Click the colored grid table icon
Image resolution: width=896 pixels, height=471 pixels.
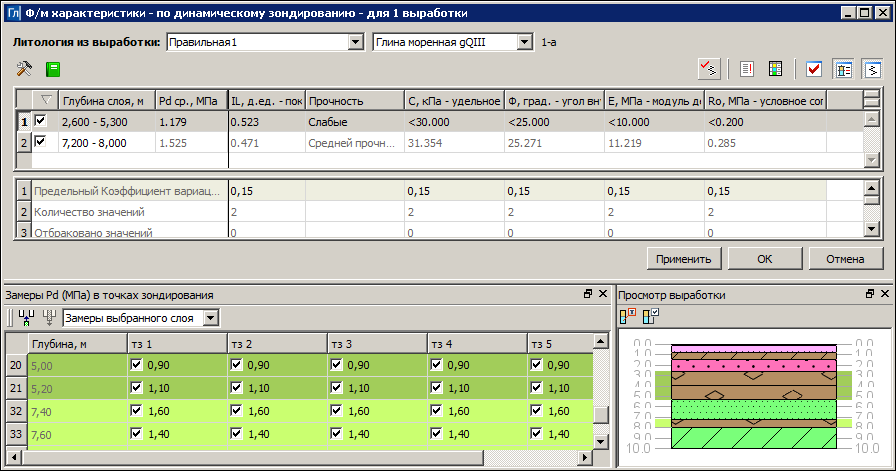775,69
